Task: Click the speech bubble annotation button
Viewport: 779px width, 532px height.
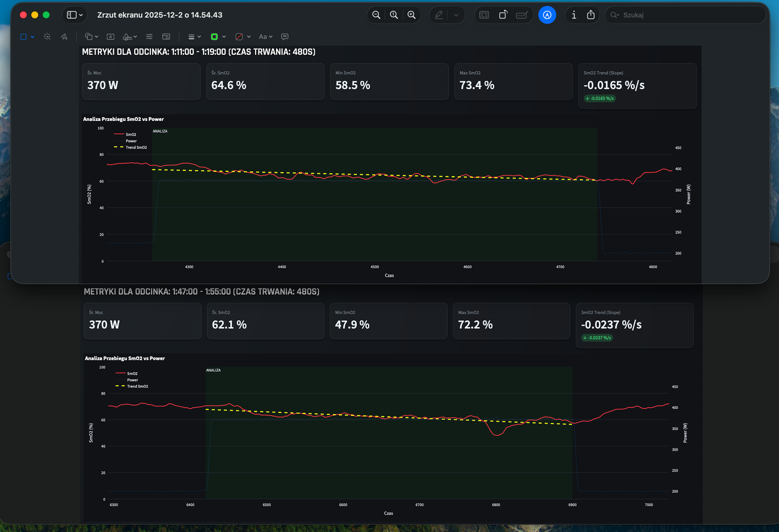Action: [285, 37]
